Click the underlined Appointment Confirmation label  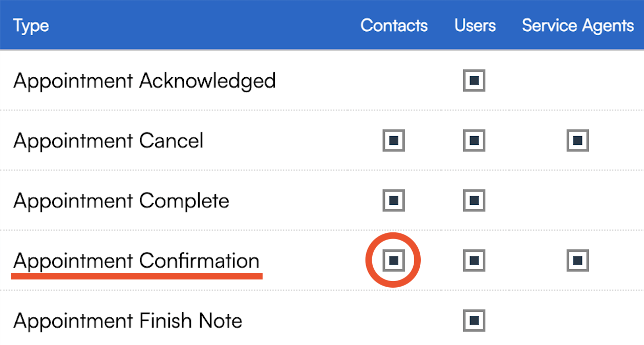point(136,261)
